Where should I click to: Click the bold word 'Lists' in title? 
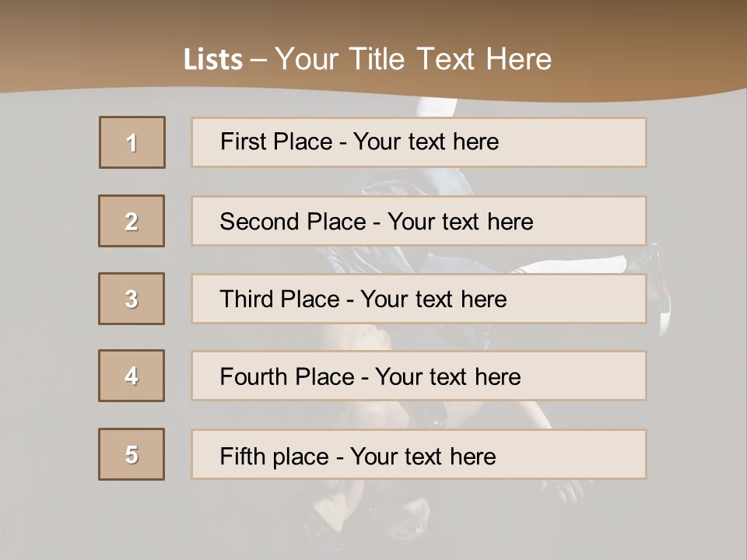213,60
